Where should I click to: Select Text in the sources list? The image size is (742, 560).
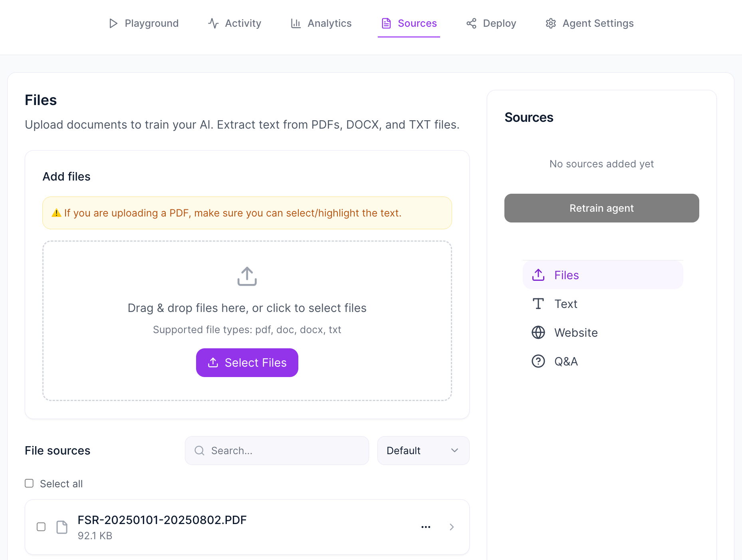coord(603,304)
